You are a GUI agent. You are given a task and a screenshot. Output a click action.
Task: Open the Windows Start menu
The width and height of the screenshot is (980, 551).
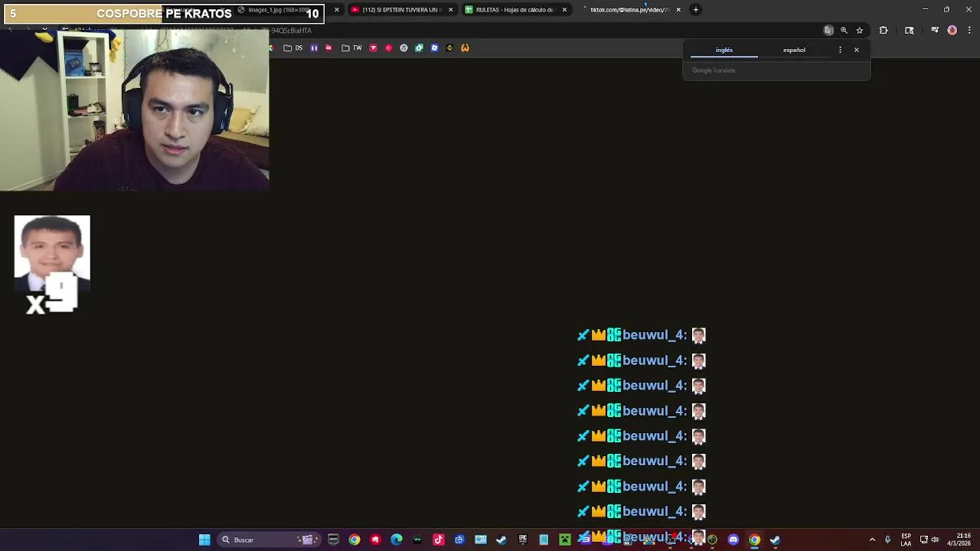pos(204,540)
